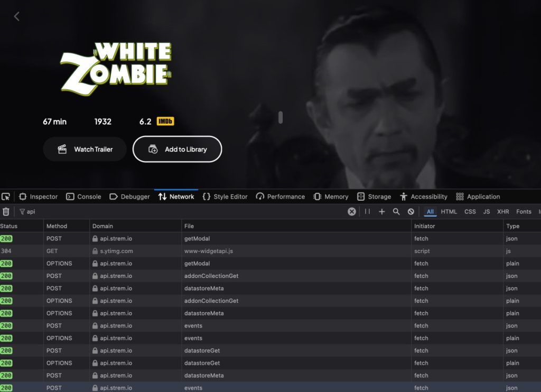Open the network search magnifier
The image size is (541, 392).
click(x=396, y=211)
